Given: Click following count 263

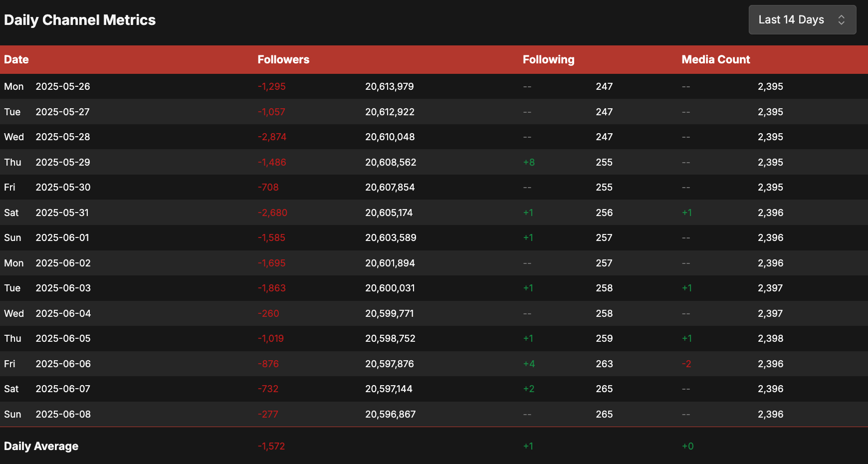Looking at the screenshot, I should 604,364.
